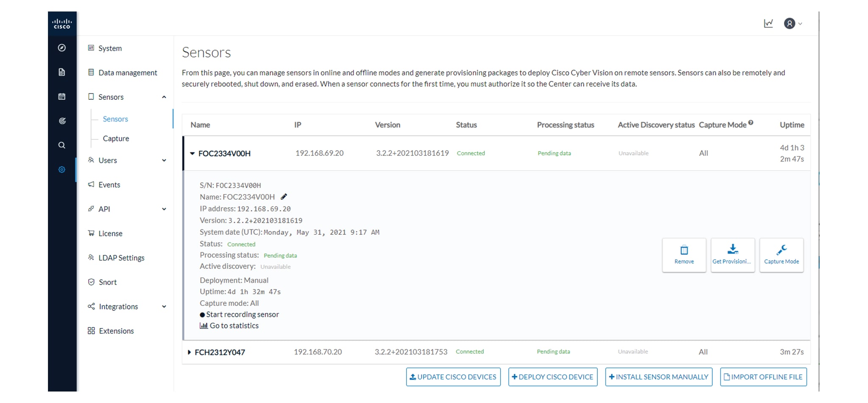This screenshot has width=868, height=403.
Task: Open the Capture Mode wrench button
Action: 781,255
